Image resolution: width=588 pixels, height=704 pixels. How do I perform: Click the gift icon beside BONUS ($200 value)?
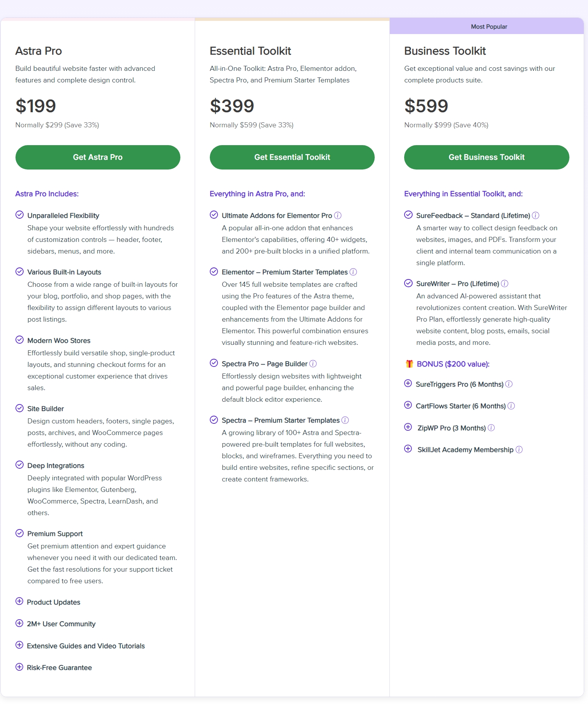pos(410,364)
